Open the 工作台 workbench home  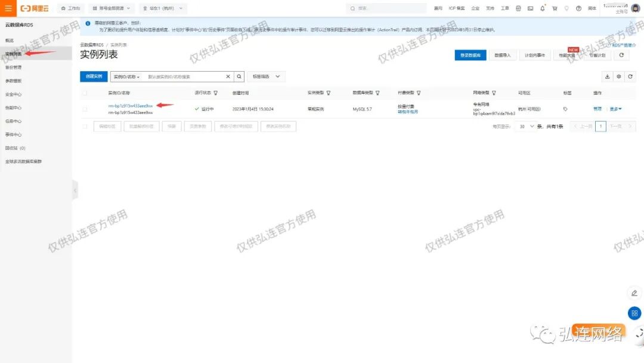70,8
